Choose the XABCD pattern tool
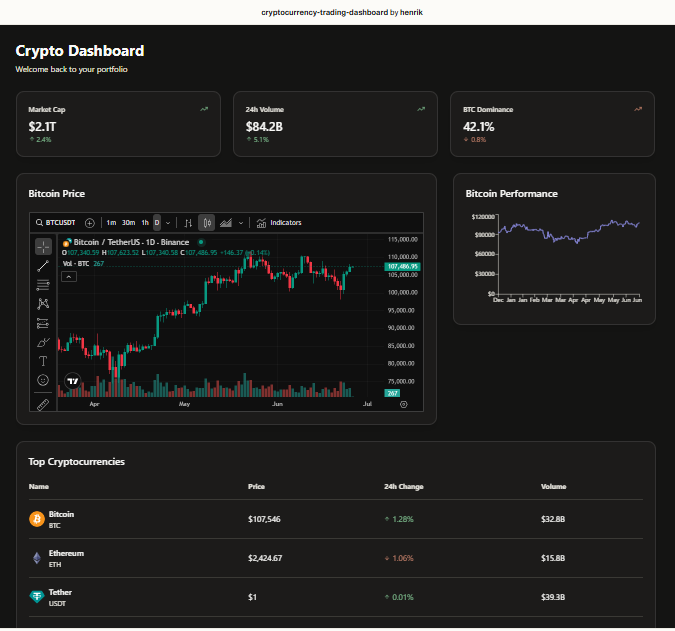Viewport: 675px width, 631px height. [x=43, y=304]
